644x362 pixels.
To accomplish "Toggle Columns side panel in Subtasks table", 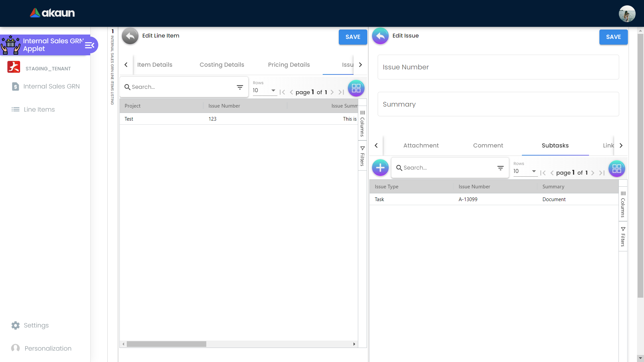I will (x=623, y=204).
